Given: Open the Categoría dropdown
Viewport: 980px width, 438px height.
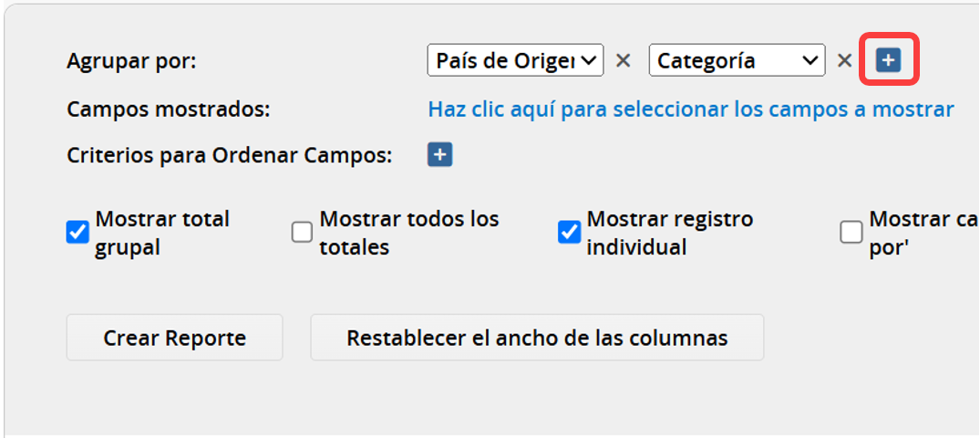Looking at the screenshot, I should 737,60.
